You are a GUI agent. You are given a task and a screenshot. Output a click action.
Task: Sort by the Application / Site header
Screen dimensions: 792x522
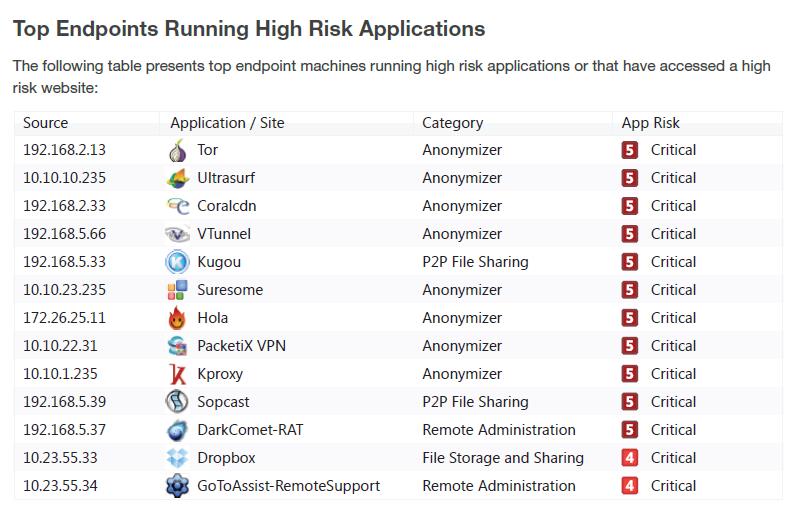point(227,123)
